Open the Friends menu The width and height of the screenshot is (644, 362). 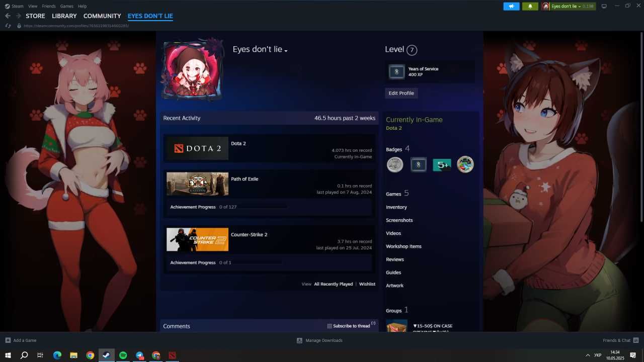click(49, 6)
